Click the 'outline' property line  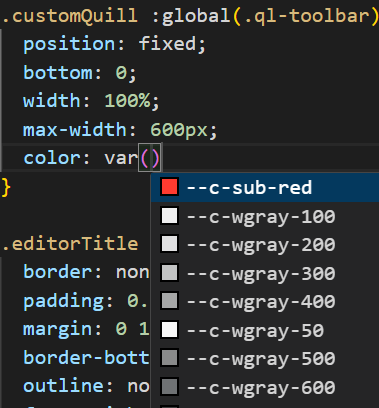point(86,386)
